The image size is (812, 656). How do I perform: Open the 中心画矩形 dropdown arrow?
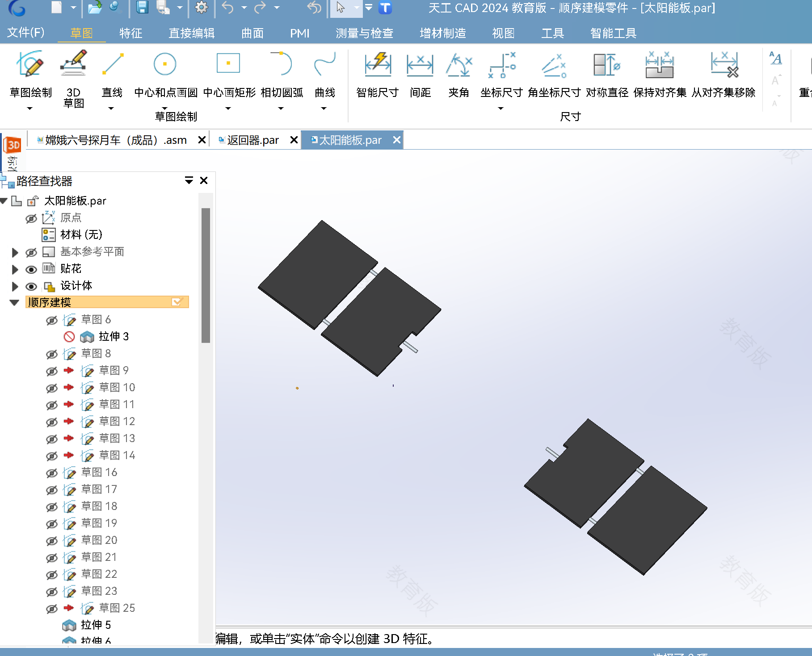pyautogui.click(x=228, y=109)
